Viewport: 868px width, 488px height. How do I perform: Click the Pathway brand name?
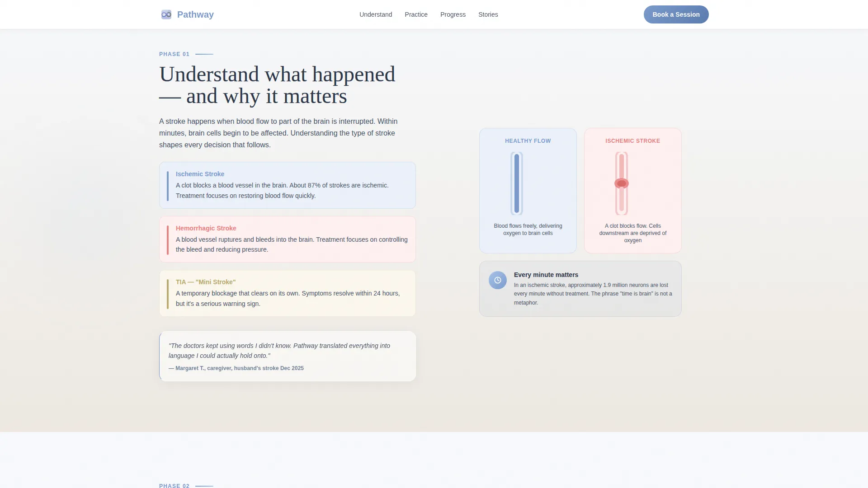click(195, 14)
